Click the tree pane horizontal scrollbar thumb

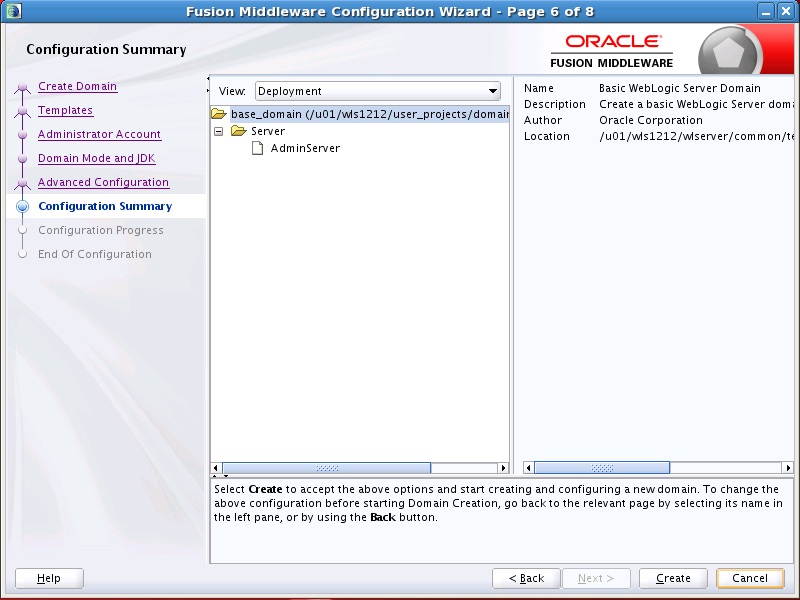(x=327, y=468)
